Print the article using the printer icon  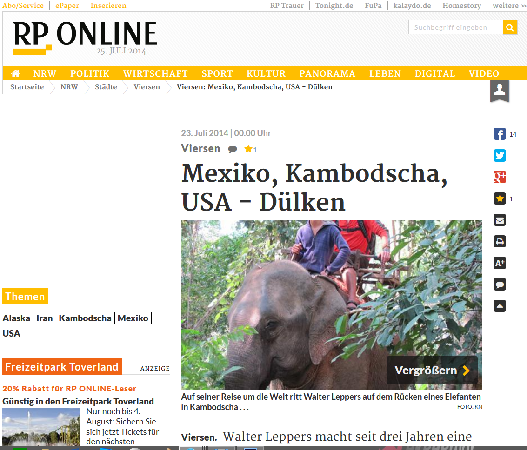(500, 242)
